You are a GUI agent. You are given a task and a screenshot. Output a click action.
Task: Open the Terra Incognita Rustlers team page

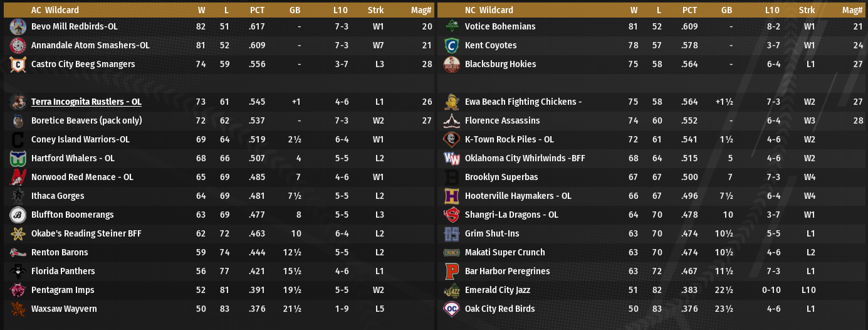(86, 102)
